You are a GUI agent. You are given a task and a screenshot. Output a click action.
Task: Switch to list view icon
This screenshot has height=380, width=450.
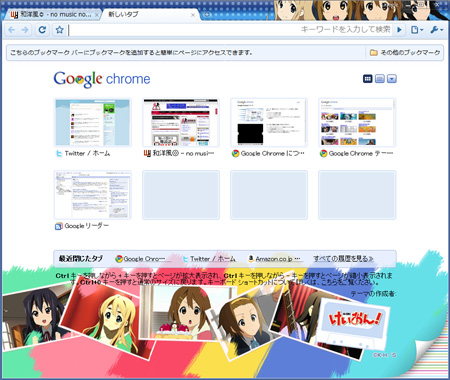pyautogui.click(x=380, y=79)
